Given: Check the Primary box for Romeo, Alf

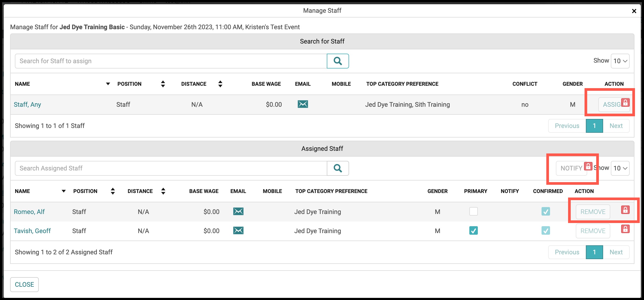Looking at the screenshot, I should pos(474,211).
